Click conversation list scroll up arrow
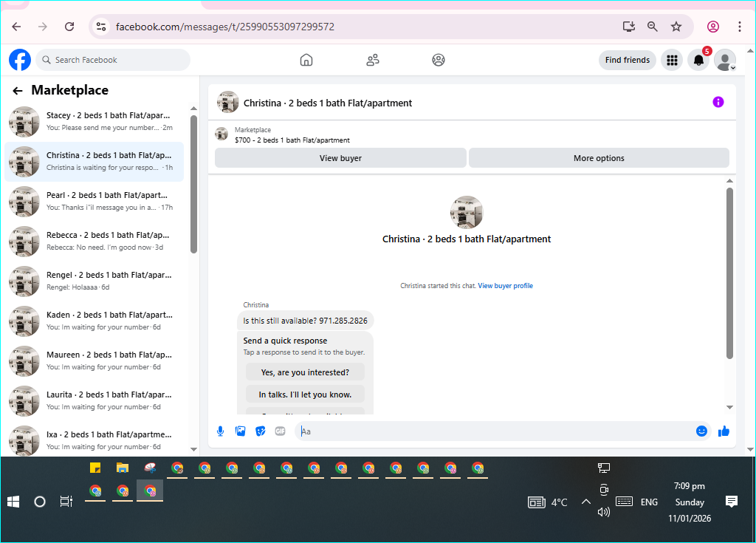This screenshot has width=756, height=543. coord(194,109)
